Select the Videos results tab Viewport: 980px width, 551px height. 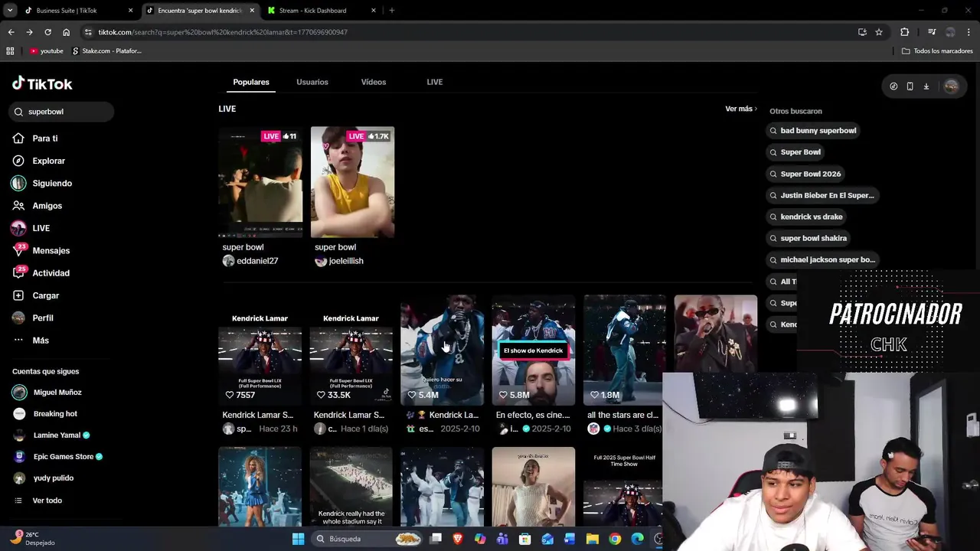click(374, 82)
